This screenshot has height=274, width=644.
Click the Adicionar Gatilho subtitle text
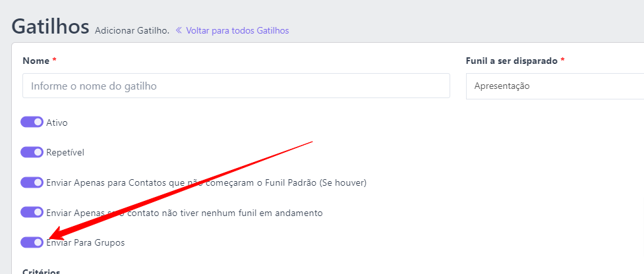coord(132,31)
